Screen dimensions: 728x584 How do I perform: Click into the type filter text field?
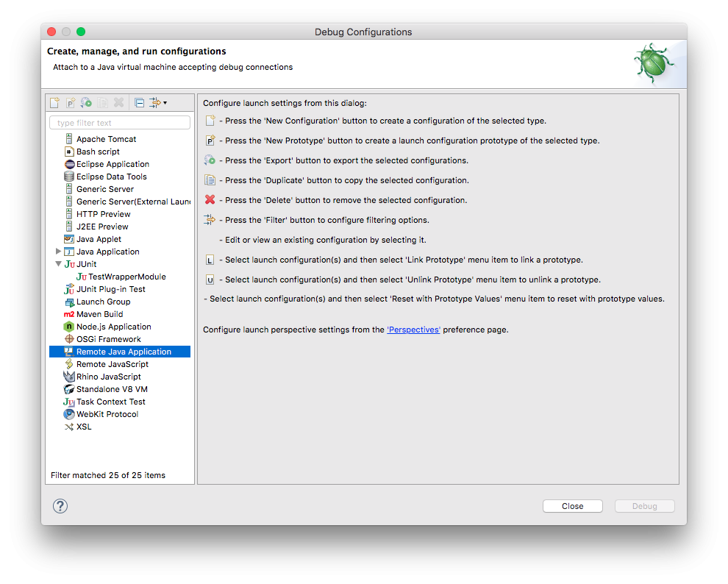[x=120, y=123]
